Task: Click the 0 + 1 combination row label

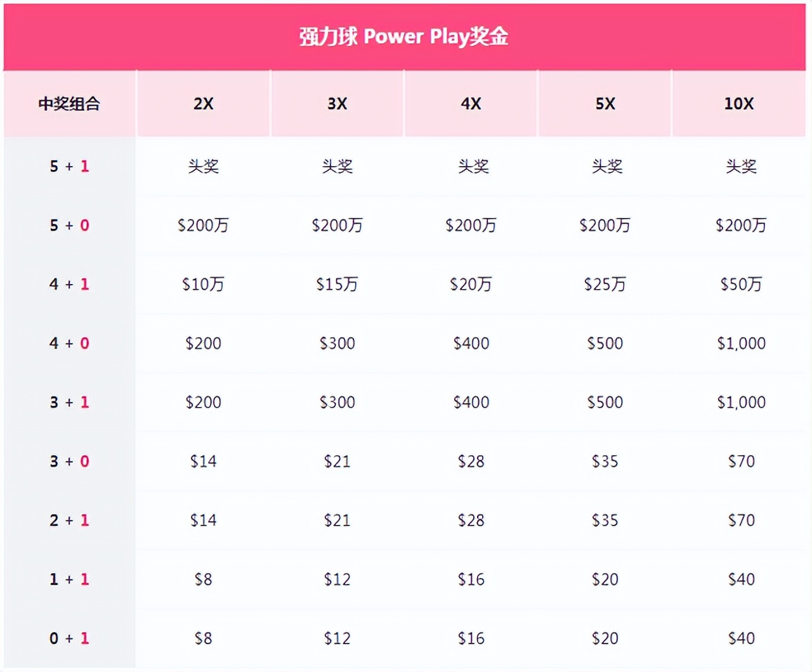Action: (x=69, y=638)
